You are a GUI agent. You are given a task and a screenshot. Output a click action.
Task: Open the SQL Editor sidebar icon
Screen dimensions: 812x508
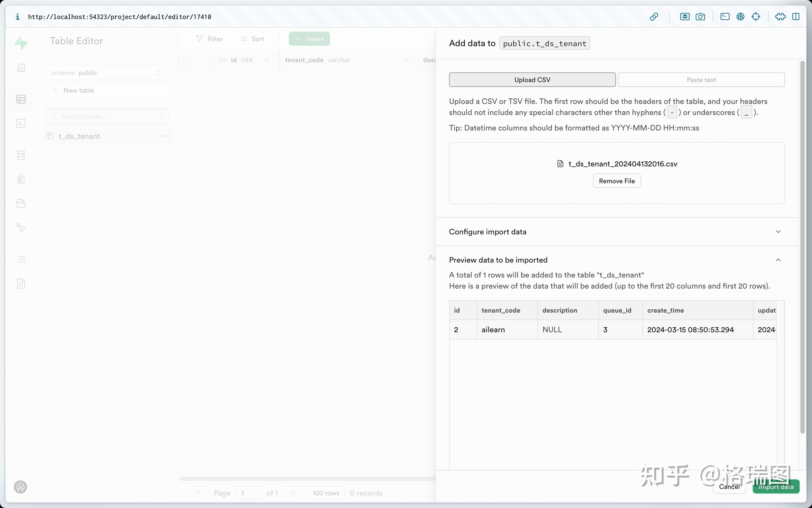tap(21, 123)
